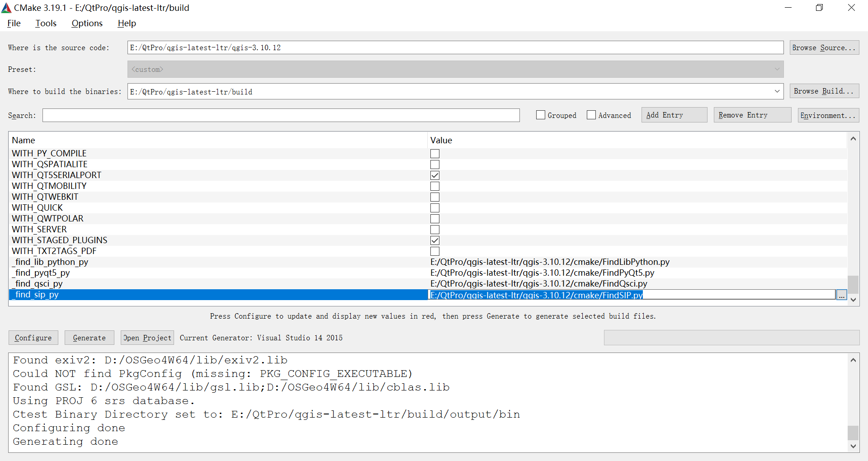Click Browse Source button

click(824, 47)
